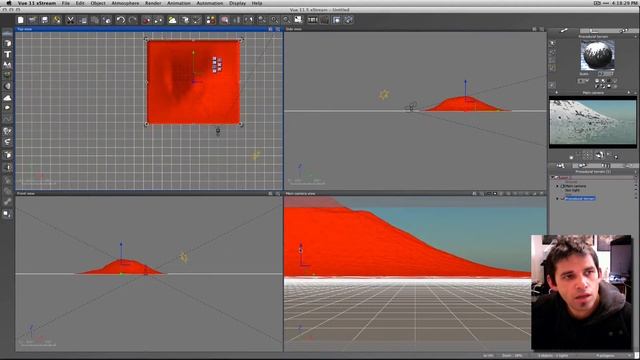
Task: Click the Main camera preview thumbnail
Action: (x=593, y=122)
